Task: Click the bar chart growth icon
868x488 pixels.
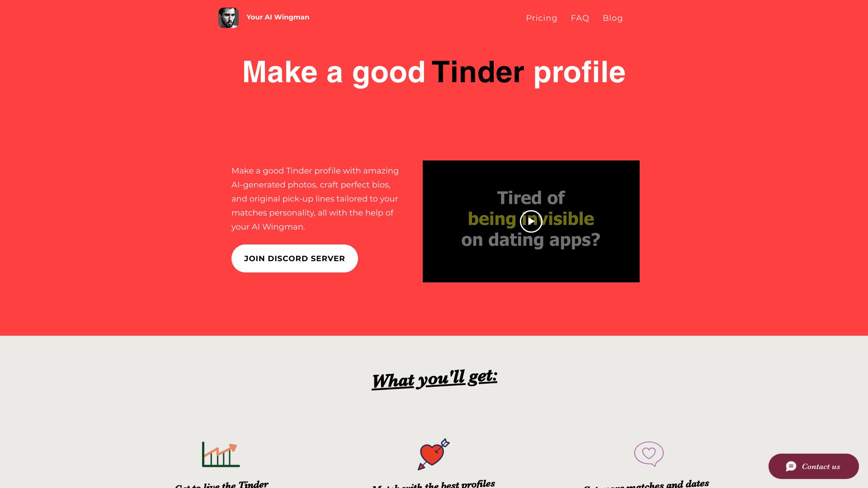Action: (x=219, y=454)
